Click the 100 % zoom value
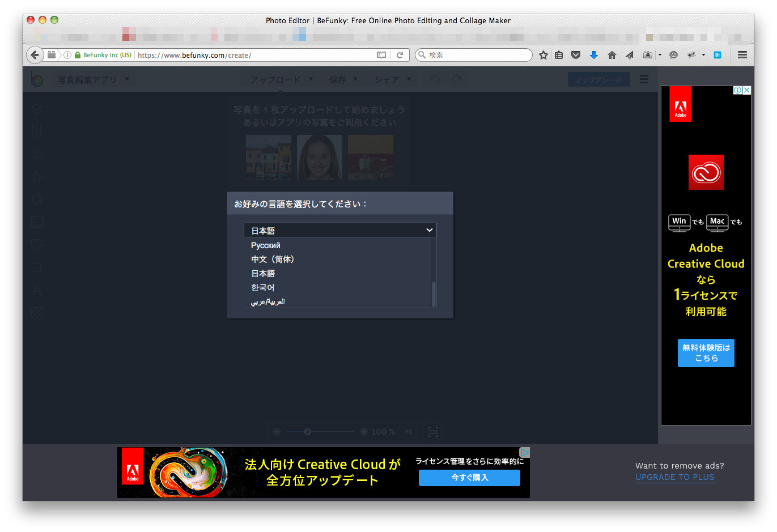Screen dimensions: 777x532 383,432
